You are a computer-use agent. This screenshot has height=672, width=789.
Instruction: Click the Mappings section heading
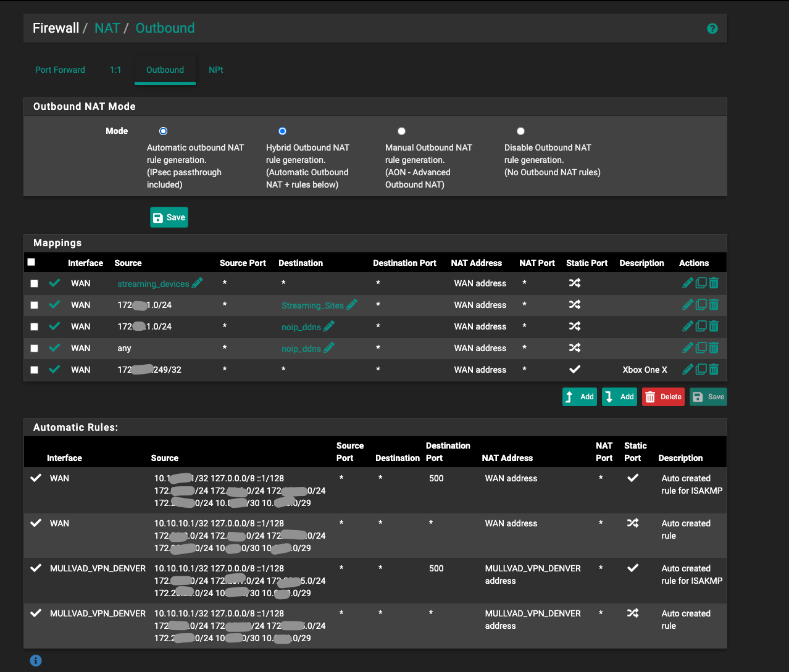[x=57, y=243]
